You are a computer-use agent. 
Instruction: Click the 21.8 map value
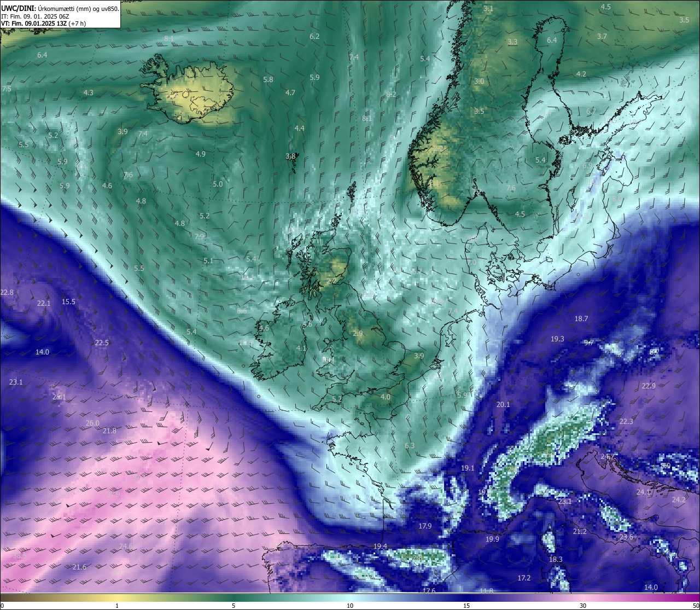(x=110, y=431)
